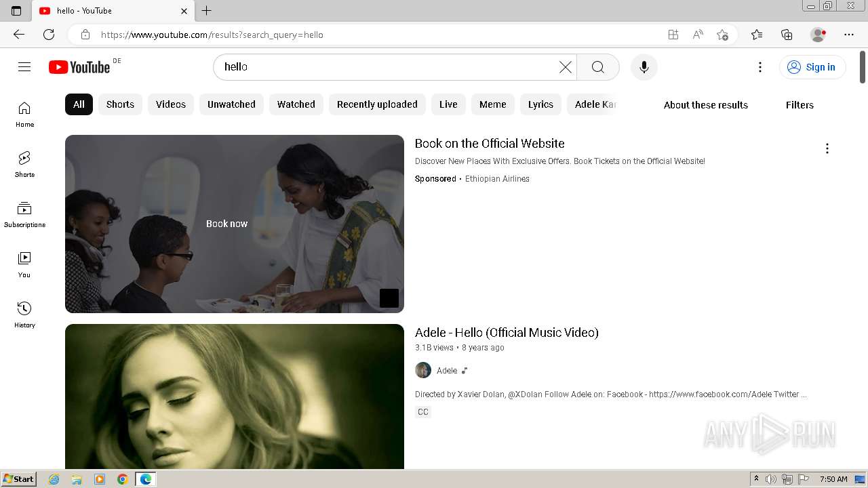The height and width of the screenshot is (488, 868).
Task: Launch Chrome from the taskbar
Action: pos(122,479)
